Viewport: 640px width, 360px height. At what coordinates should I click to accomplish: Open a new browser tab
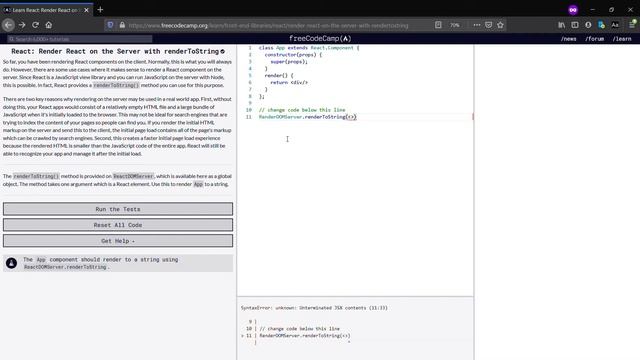click(100, 9)
